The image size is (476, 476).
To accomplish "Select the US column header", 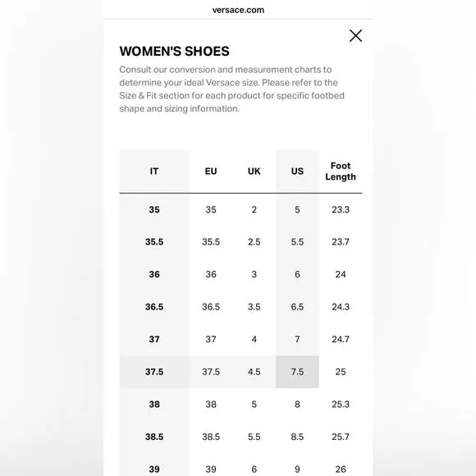I will coord(297,172).
